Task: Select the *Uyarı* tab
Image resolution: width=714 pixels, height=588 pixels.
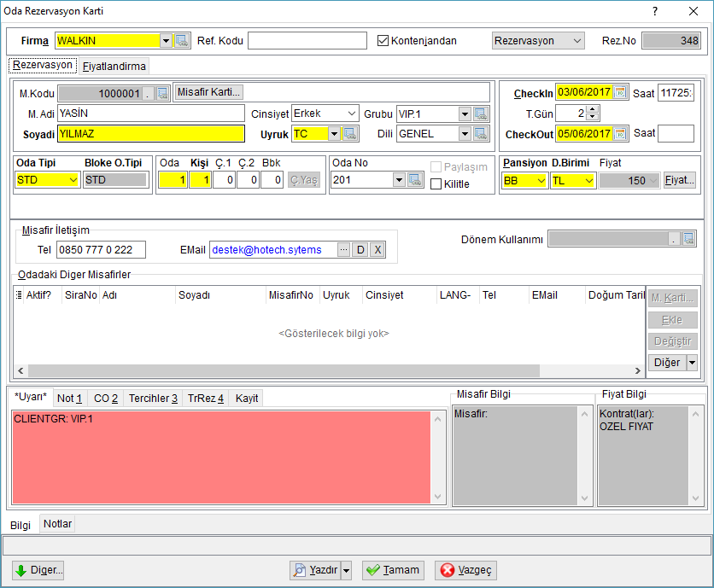Action: 31,397
